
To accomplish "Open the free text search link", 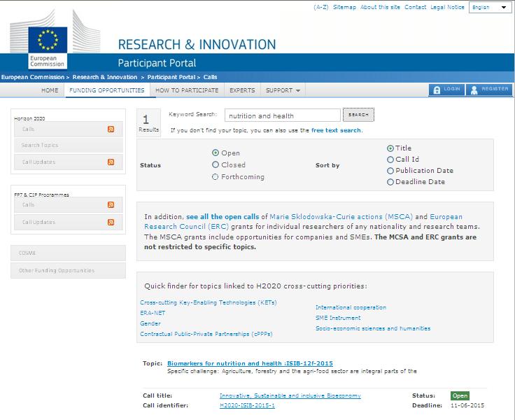I will [336, 130].
